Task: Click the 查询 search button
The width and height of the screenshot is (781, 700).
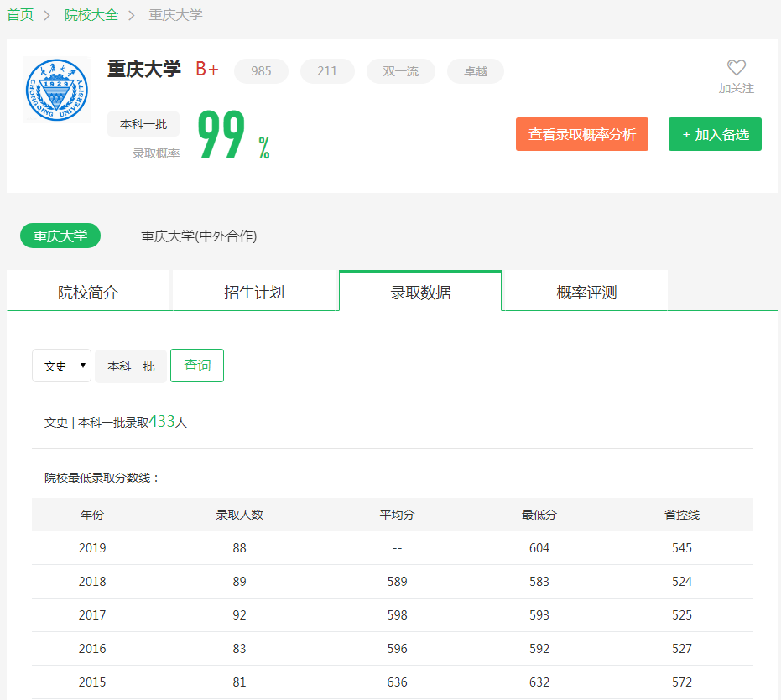Action: coord(197,366)
